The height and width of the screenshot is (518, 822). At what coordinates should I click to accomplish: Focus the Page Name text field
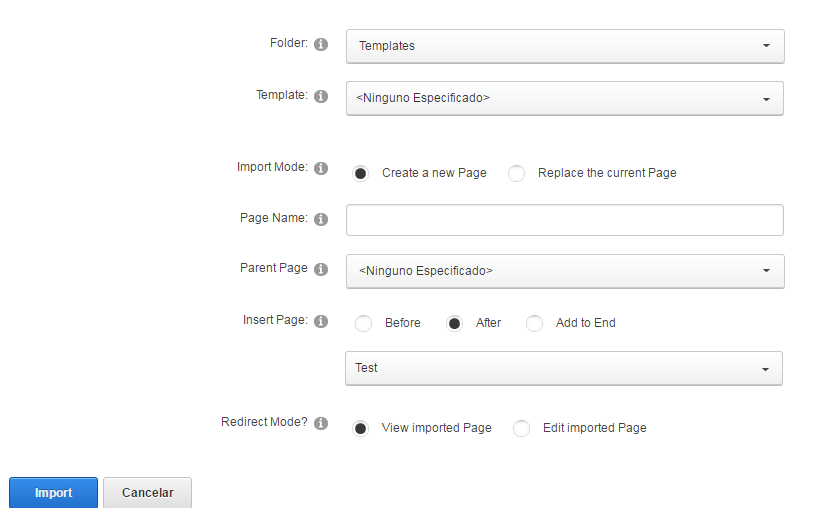click(565, 220)
